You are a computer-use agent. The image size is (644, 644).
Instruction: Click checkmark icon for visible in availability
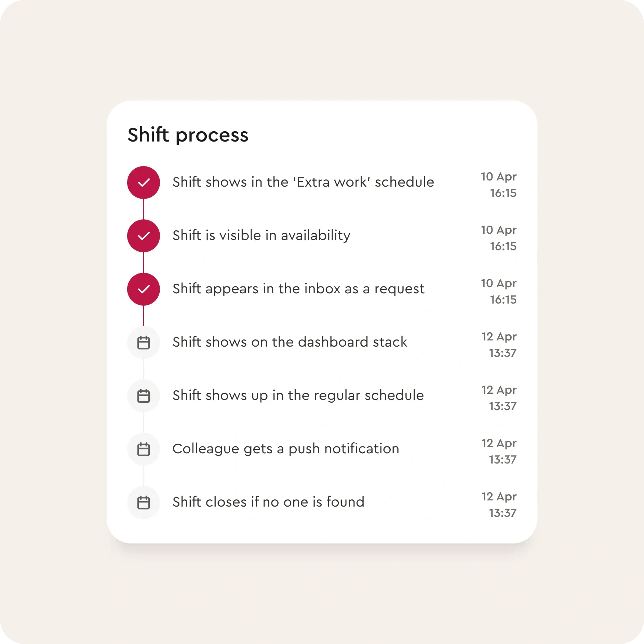pos(144,236)
